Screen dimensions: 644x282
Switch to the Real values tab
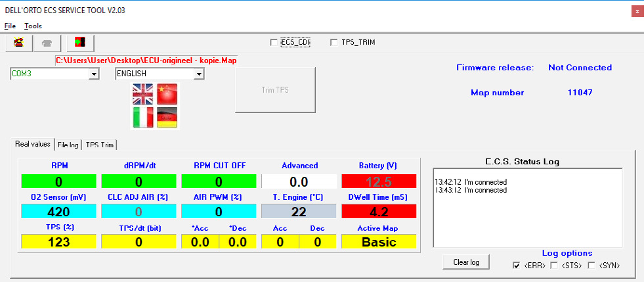[x=32, y=144]
